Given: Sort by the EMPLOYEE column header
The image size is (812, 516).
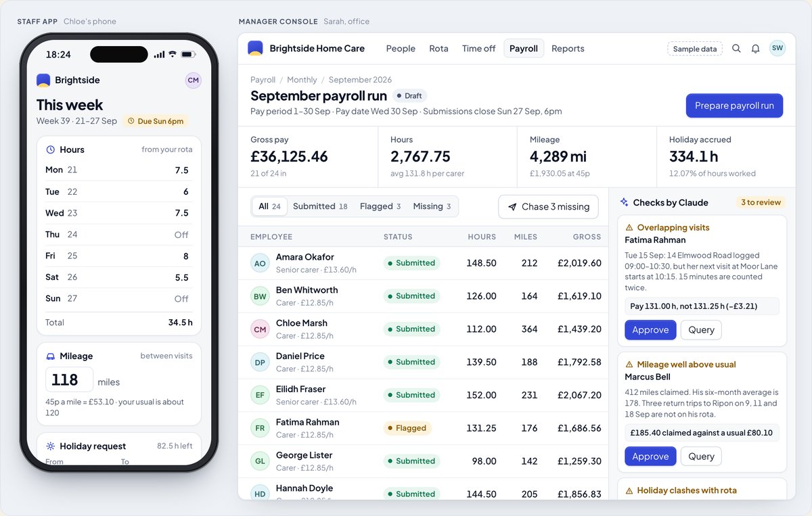Looking at the screenshot, I should pyautogui.click(x=271, y=237).
